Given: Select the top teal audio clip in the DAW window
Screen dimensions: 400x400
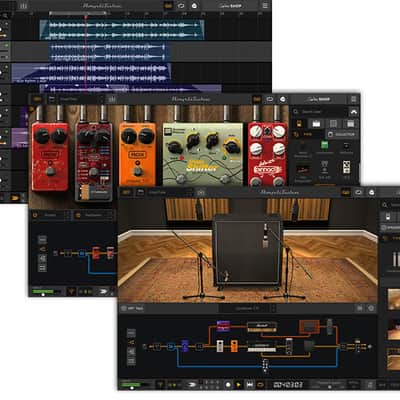Looking at the screenshot, I should click(x=122, y=30).
